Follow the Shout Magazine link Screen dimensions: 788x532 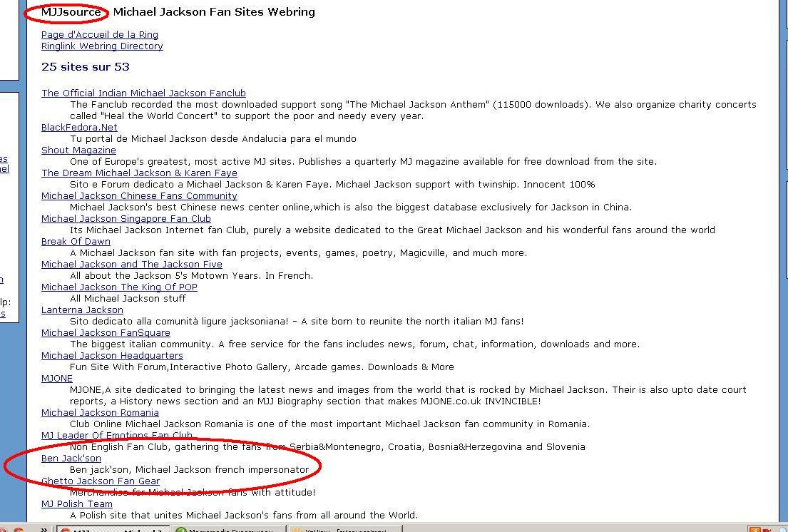[x=78, y=150]
